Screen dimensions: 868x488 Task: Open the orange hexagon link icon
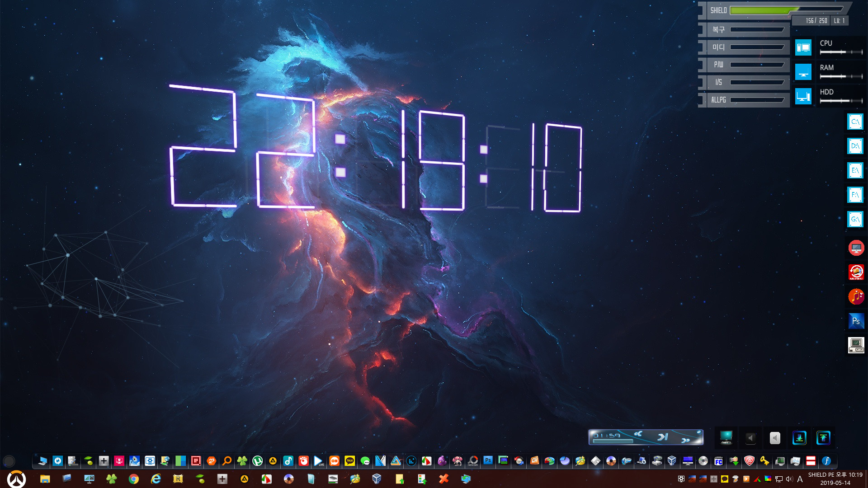tap(211, 461)
